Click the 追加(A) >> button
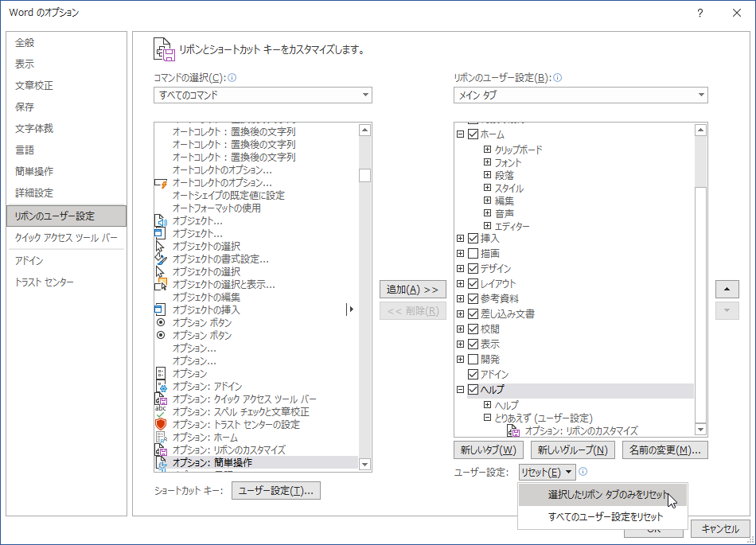This screenshot has width=756, height=545. coord(413,290)
